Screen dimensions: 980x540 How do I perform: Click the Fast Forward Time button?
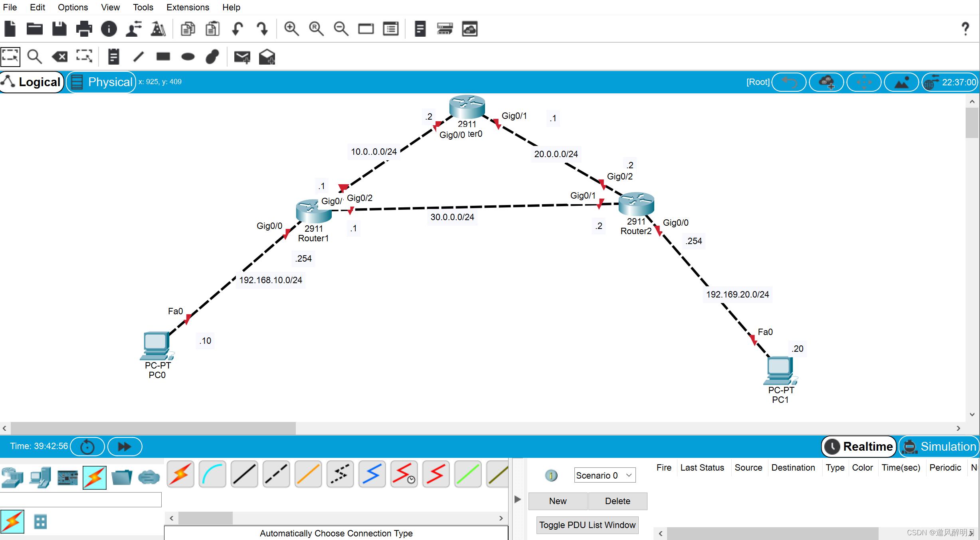click(125, 446)
